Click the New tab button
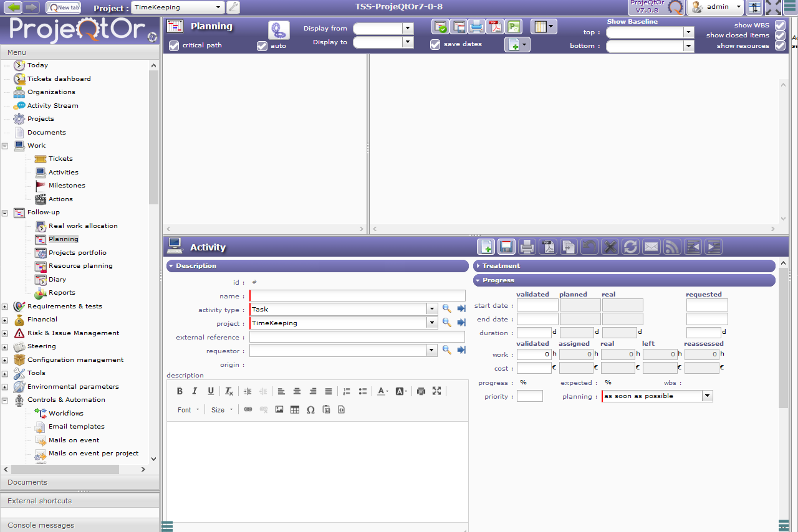 coord(64,7)
